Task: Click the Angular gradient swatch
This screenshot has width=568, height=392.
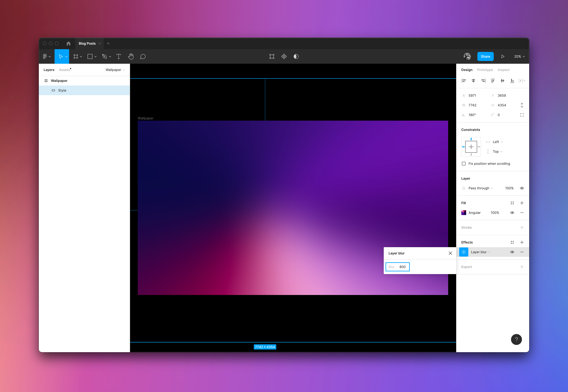Action: coord(463,212)
